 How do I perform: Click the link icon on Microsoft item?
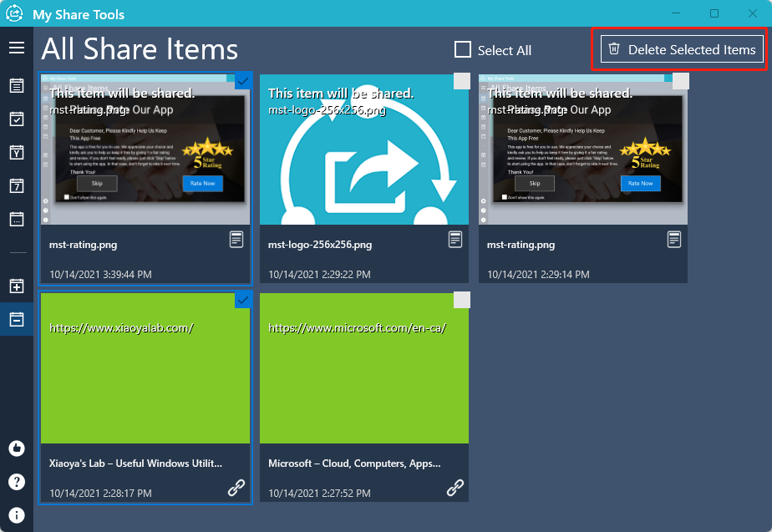coord(455,488)
